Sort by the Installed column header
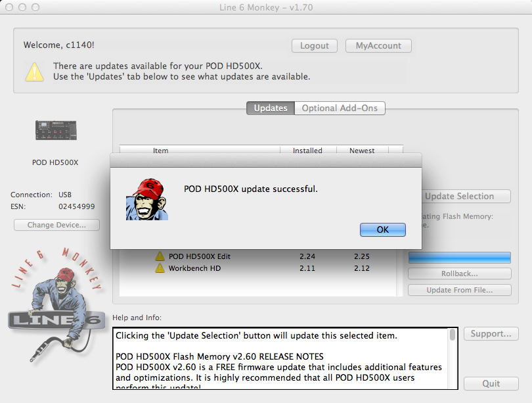 click(308, 151)
